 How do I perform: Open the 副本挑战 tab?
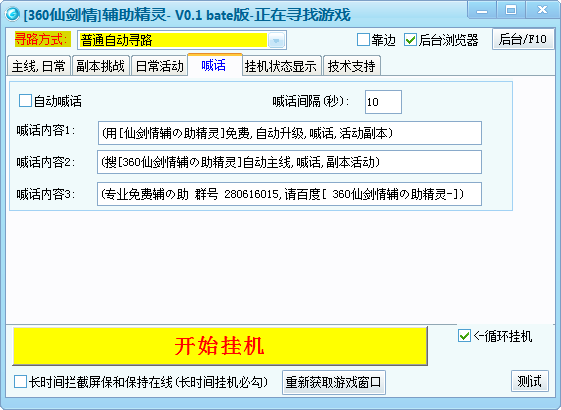pos(101,66)
